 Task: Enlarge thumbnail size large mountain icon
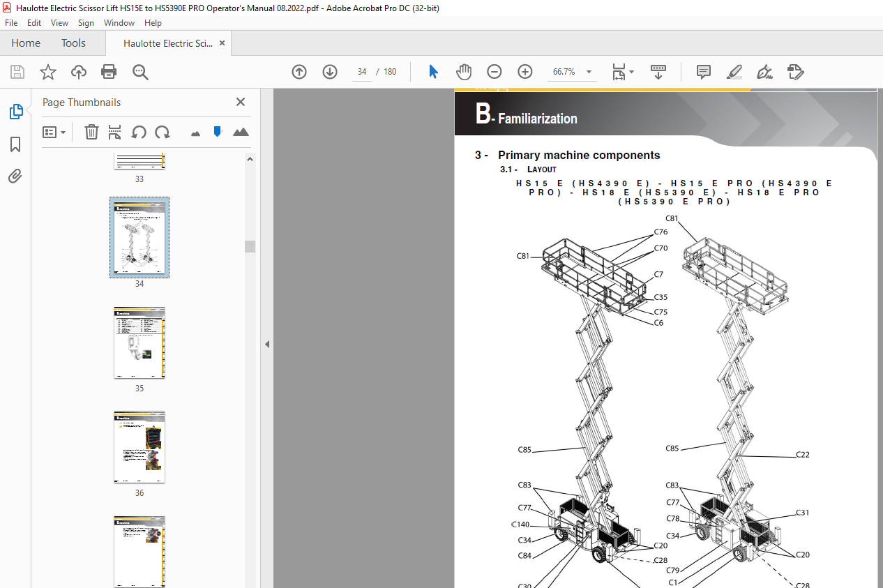(x=241, y=132)
